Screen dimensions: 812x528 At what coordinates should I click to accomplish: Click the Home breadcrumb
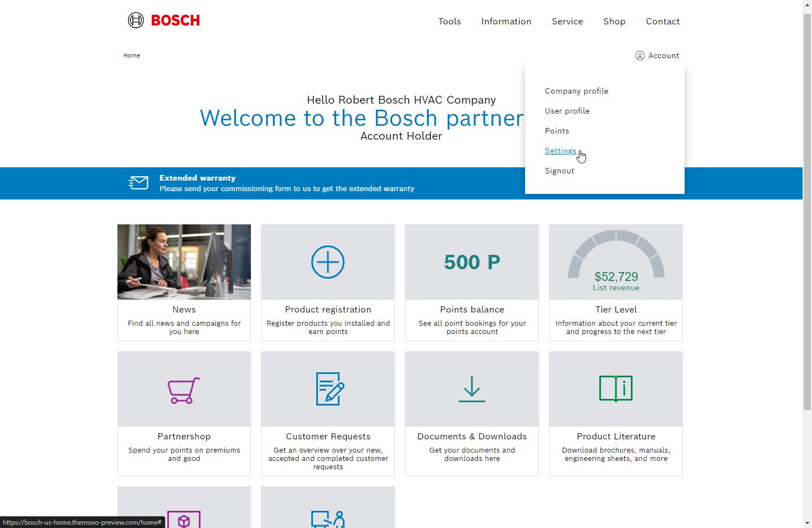pos(132,55)
